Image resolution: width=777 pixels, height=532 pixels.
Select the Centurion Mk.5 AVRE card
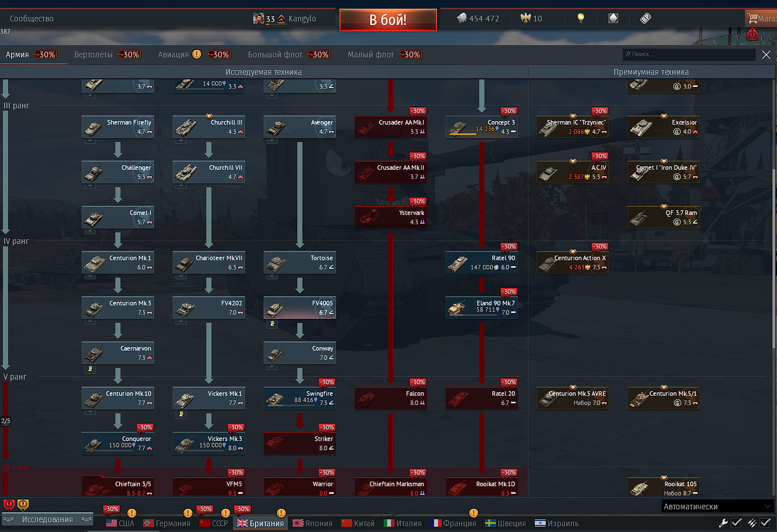coord(572,398)
